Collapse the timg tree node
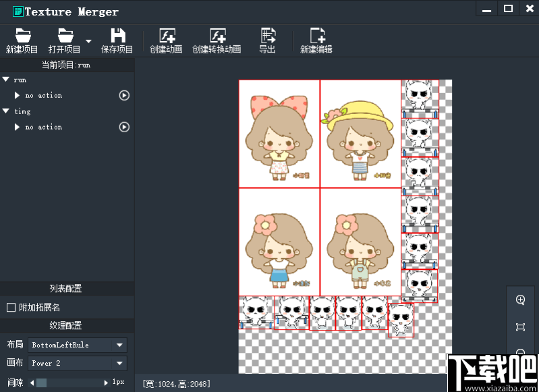539x392 pixels. (6, 111)
